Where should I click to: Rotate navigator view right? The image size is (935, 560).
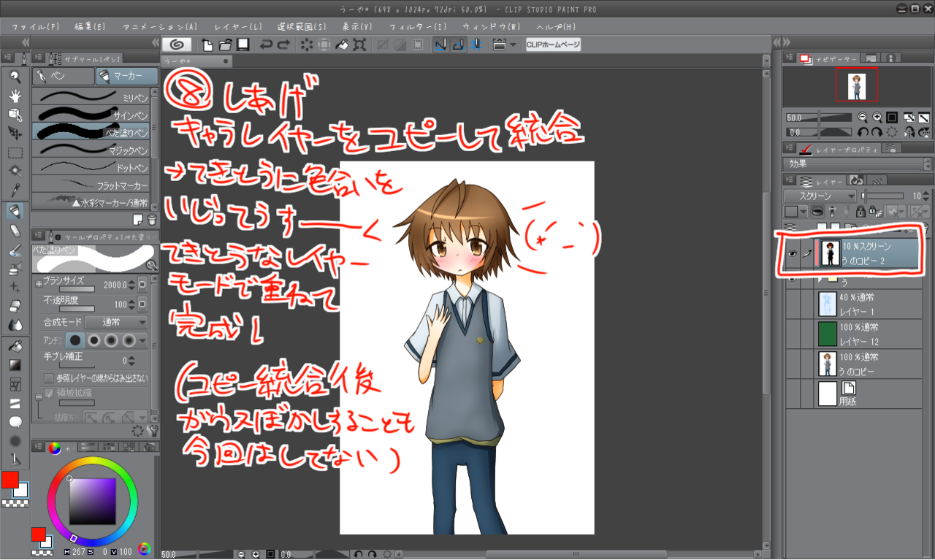coord(877,132)
